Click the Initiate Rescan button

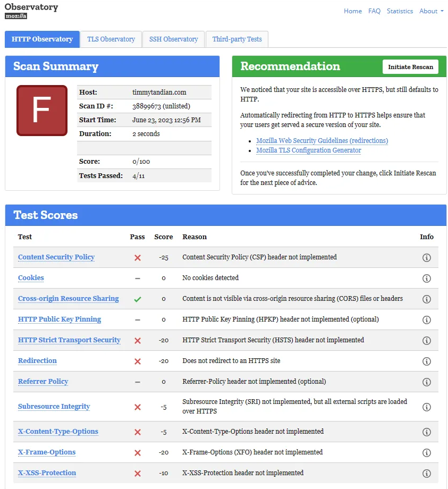coord(410,67)
